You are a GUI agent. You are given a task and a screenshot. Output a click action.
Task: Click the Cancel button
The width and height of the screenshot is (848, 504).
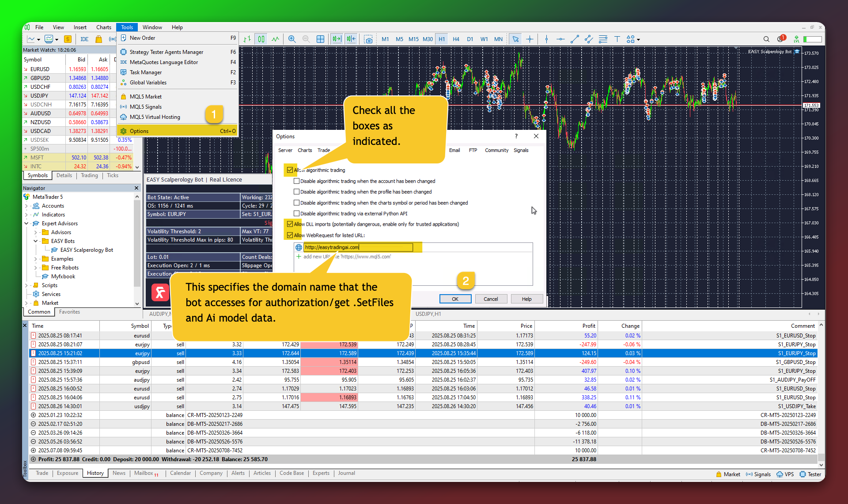point(490,299)
